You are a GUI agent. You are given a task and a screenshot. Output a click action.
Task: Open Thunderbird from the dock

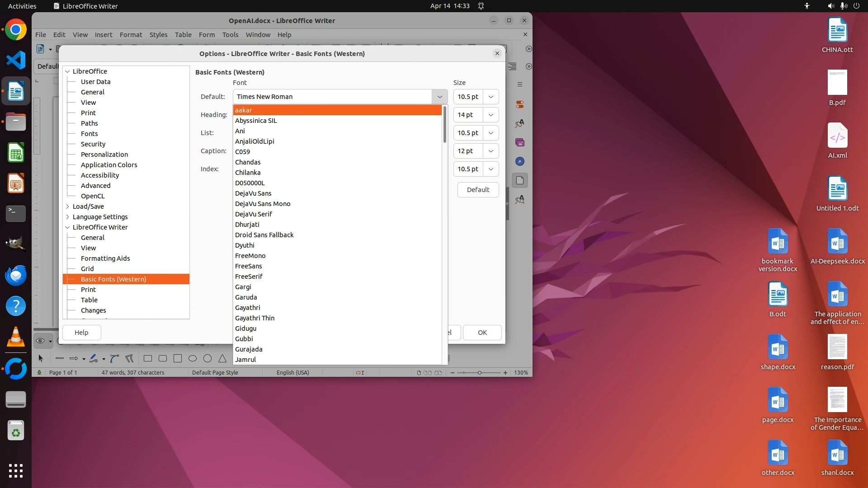point(16,275)
